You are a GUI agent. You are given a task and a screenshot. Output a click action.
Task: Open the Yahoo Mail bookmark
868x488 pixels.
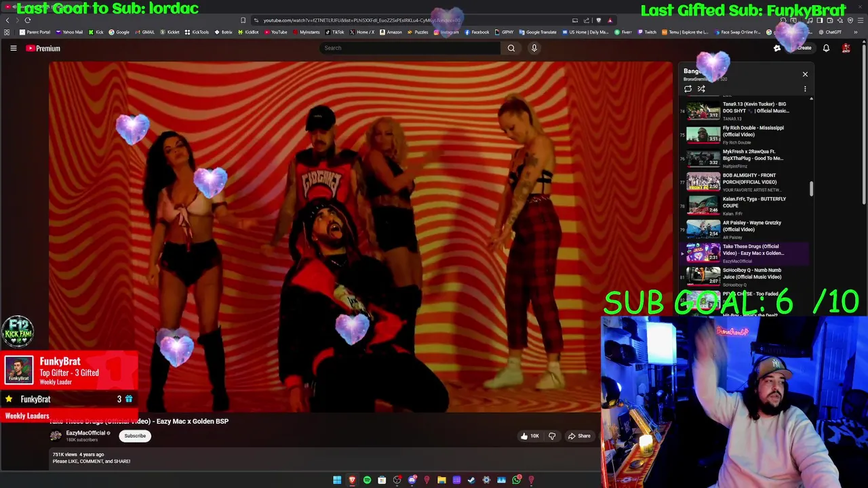coord(70,32)
